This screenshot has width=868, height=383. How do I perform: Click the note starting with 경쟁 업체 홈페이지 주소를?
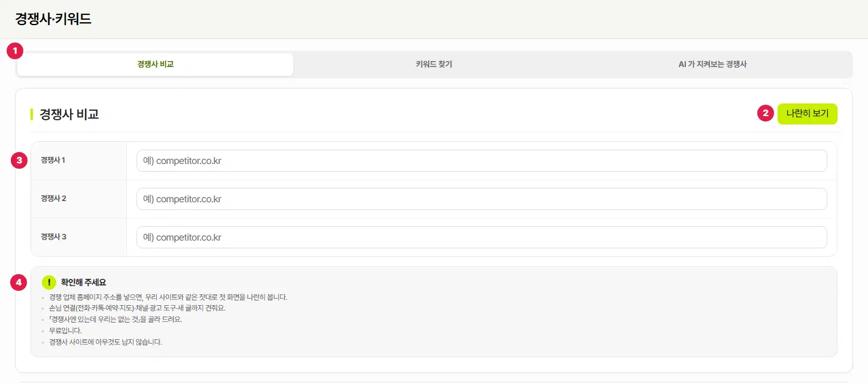168,297
